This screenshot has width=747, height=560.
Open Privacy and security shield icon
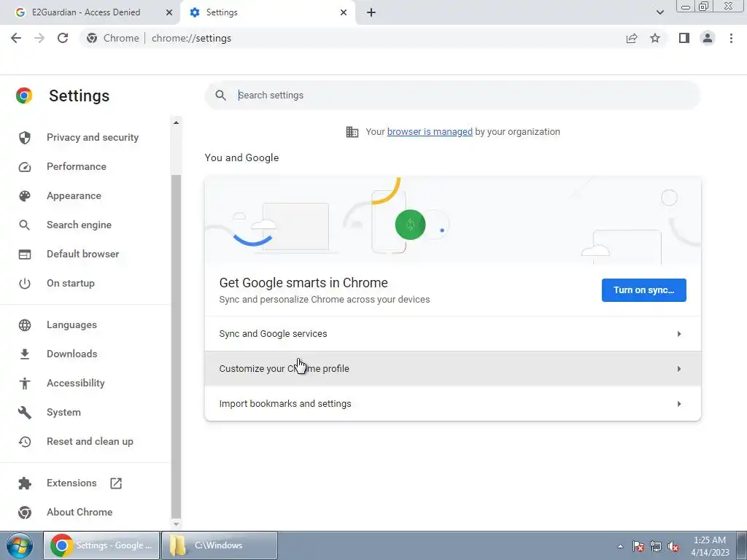25,138
